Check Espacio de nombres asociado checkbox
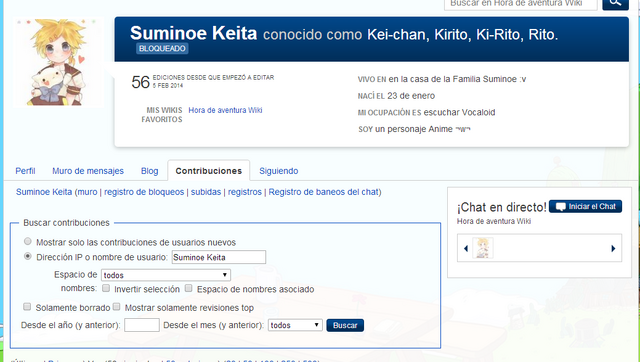 click(188, 288)
